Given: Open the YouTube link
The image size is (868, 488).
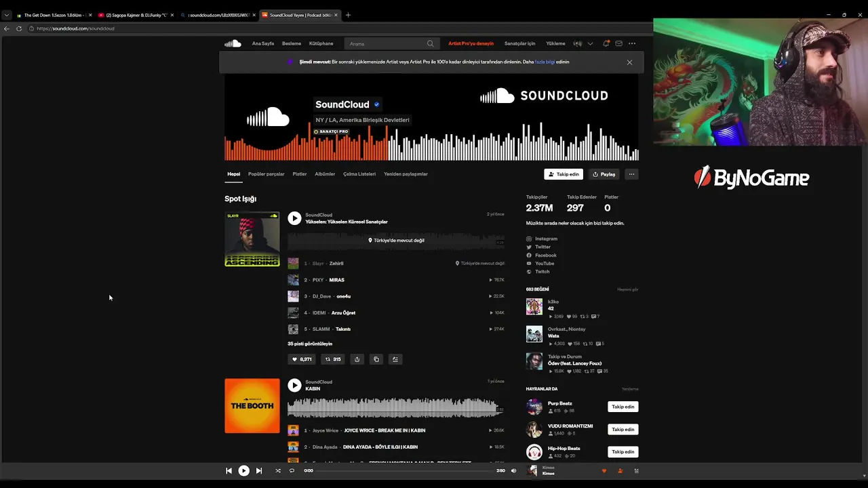Looking at the screenshot, I should coord(545,264).
